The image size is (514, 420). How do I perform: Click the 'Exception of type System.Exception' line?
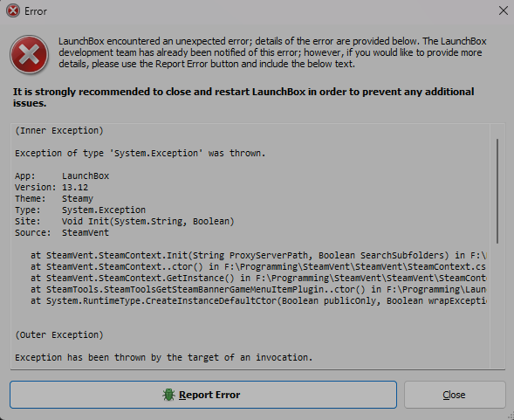(140, 153)
